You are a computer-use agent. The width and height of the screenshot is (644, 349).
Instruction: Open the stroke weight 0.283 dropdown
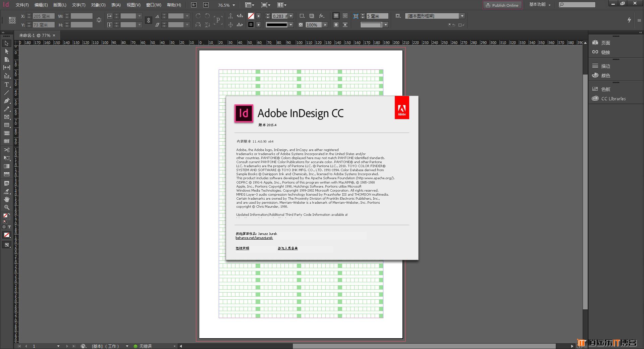coord(291,16)
